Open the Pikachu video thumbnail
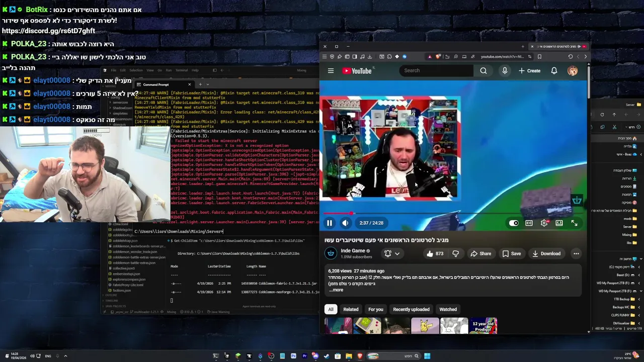Image resolution: width=644 pixels, height=362 pixels. coord(425,326)
